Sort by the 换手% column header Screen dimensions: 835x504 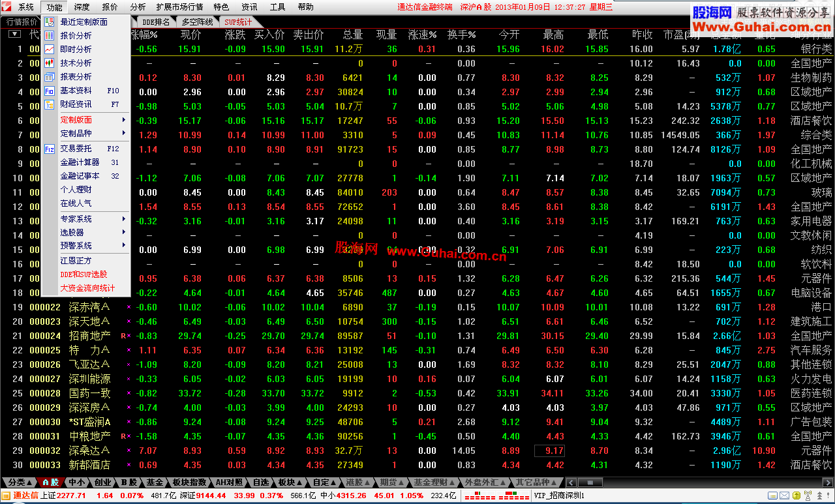pos(461,35)
